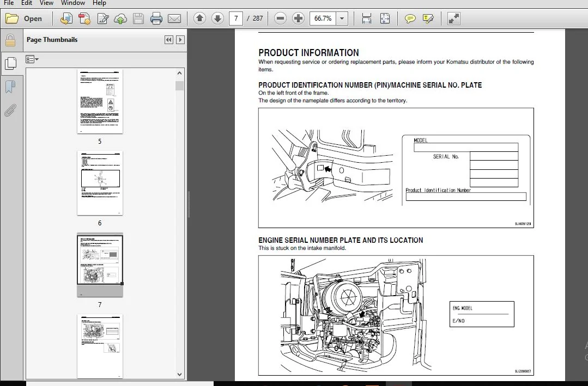Click the panel splitter grip handle
Image resolution: width=588 pixels, height=386 pixels.
189,204
